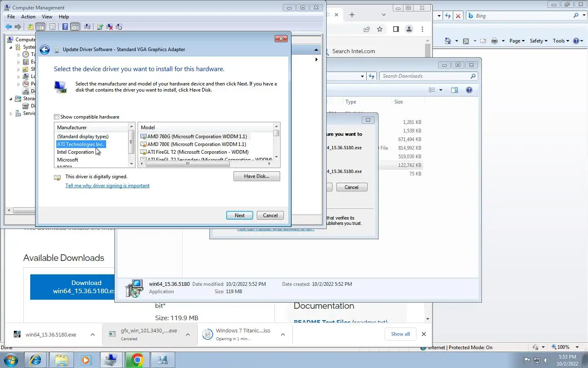Click the blue Help question-mark toolbar icon
The image size is (588, 368).
tap(65, 27)
